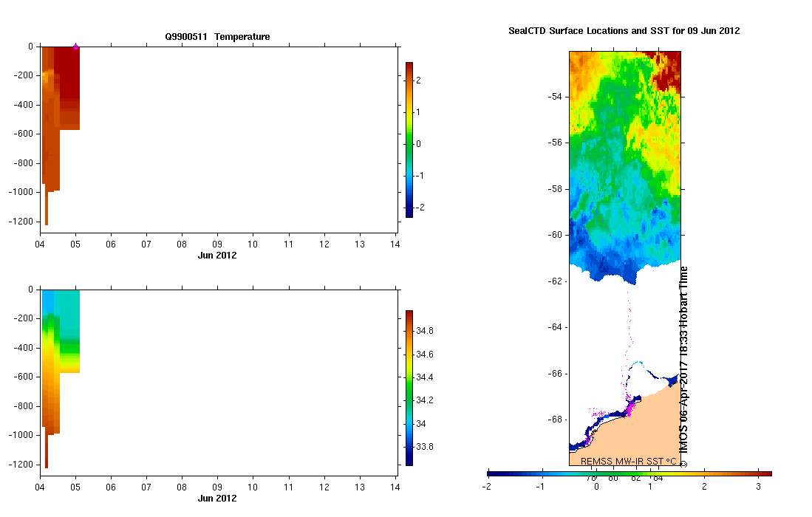
Task: Click 'Jun 2012' label under temperature plot
Action: [x=217, y=255]
